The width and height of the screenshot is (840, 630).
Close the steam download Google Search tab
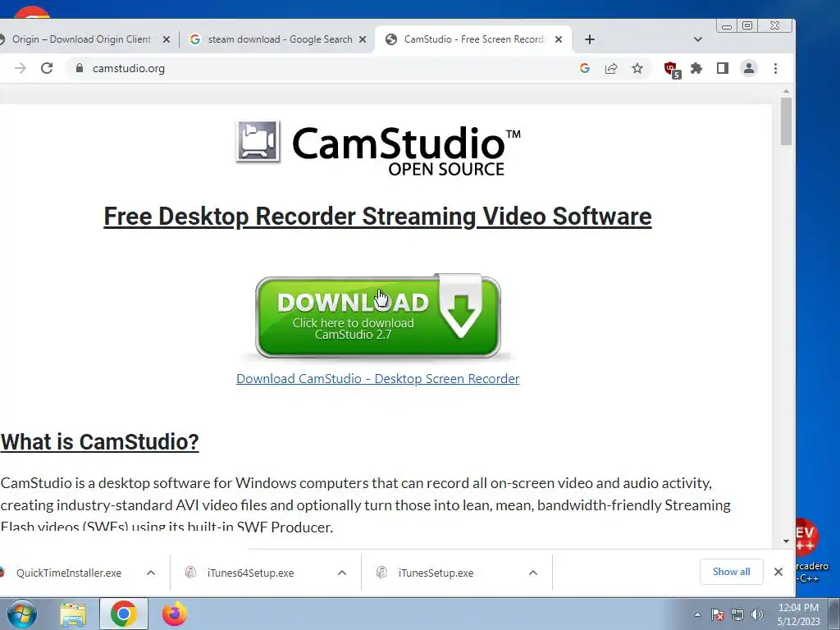(x=362, y=39)
